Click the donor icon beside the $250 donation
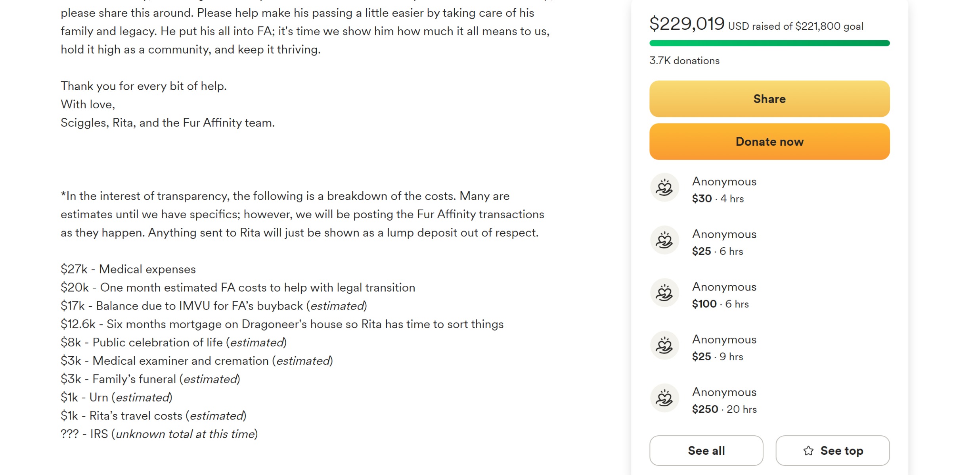The image size is (980, 475). [x=664, y=398]
